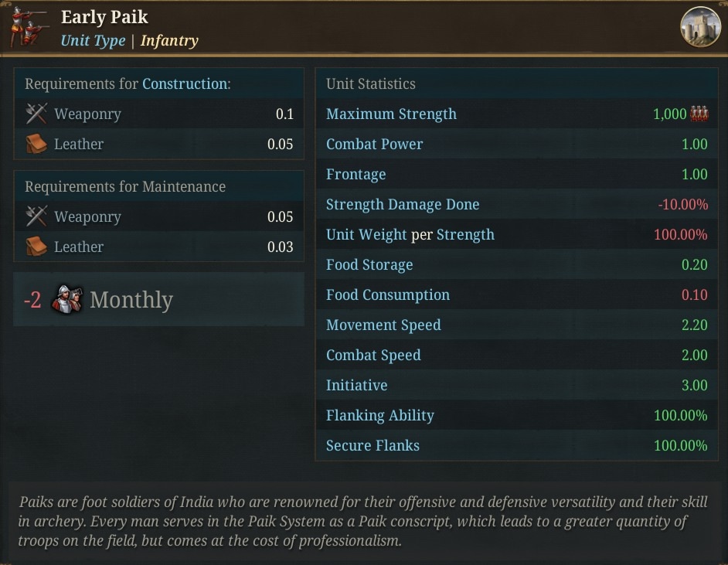The width and height of the screenshot is (728, 565).
Task: Open the Unit Type link in header
Action: coord(93,40)
